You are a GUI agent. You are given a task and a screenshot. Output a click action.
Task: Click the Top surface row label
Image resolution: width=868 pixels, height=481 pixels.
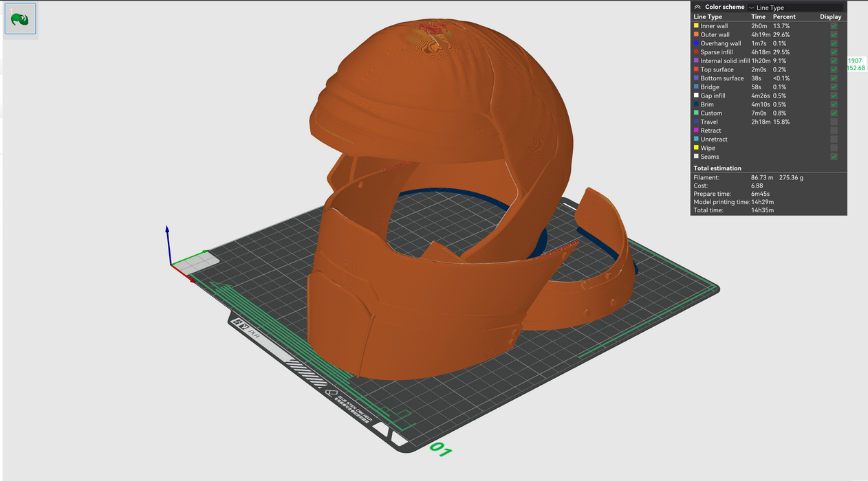pos(717,69)
